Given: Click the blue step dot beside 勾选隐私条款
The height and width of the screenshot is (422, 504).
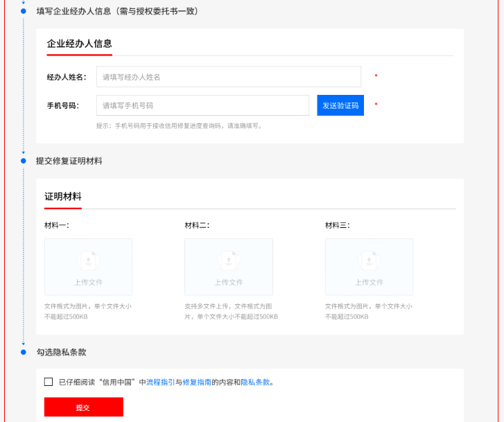Looking at the screenshot, I should 23,352.
